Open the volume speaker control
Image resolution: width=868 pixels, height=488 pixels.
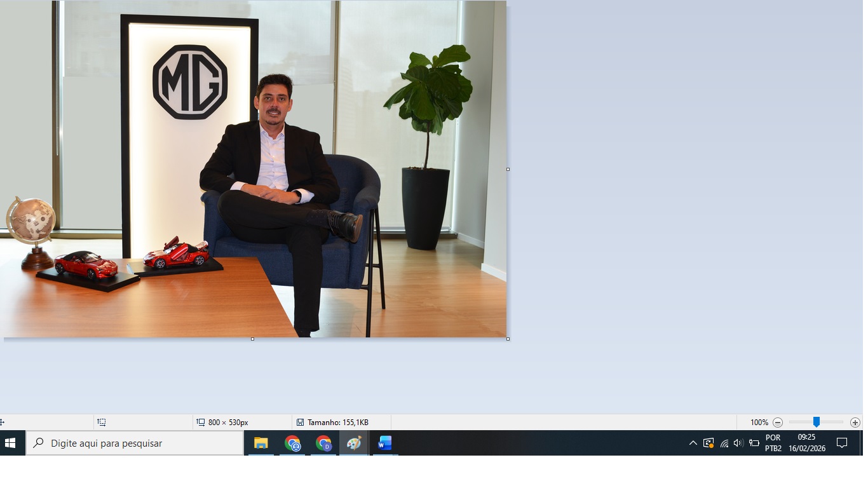click(738, 443)
